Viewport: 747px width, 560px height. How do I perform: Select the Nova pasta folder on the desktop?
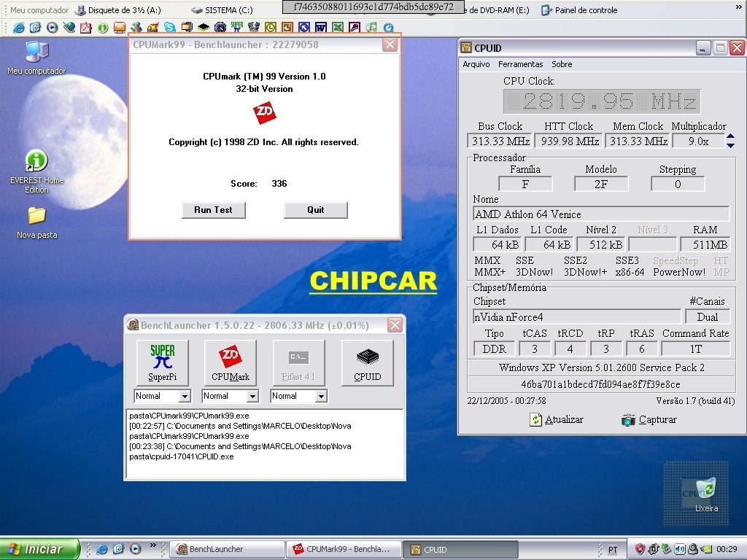point(36,223)
